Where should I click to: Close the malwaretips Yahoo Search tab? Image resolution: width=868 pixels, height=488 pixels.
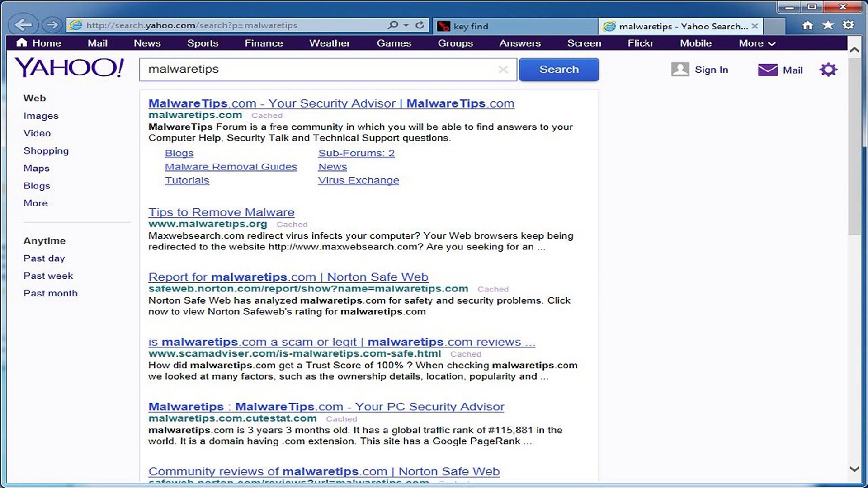[755, 26]
